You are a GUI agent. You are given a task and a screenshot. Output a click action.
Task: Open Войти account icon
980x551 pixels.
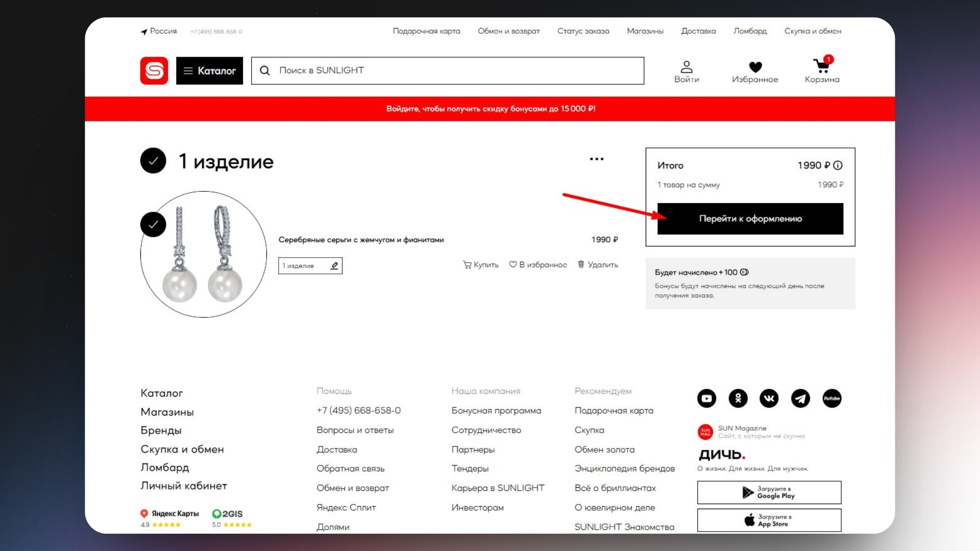click(687, 72)
